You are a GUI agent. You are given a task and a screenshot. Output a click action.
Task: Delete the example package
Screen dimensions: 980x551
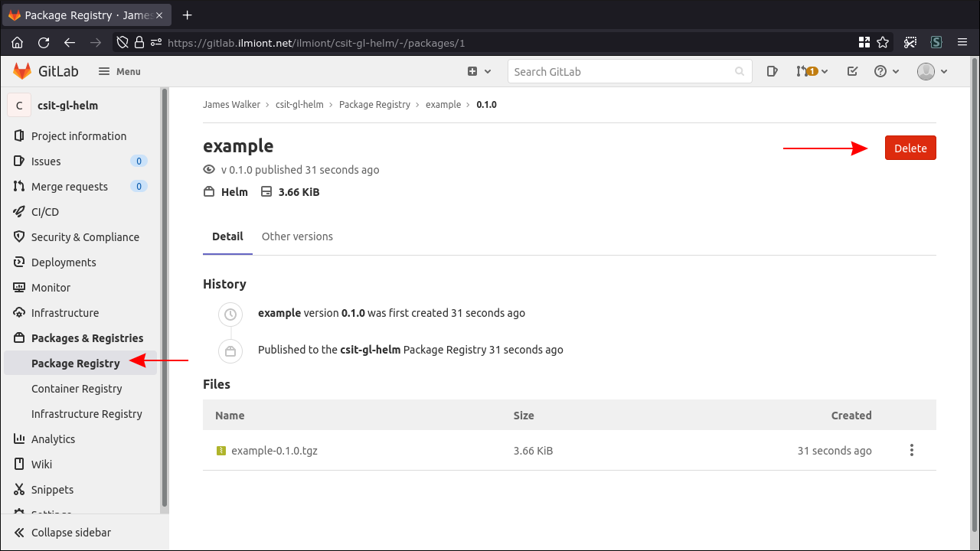click(910, 148)
